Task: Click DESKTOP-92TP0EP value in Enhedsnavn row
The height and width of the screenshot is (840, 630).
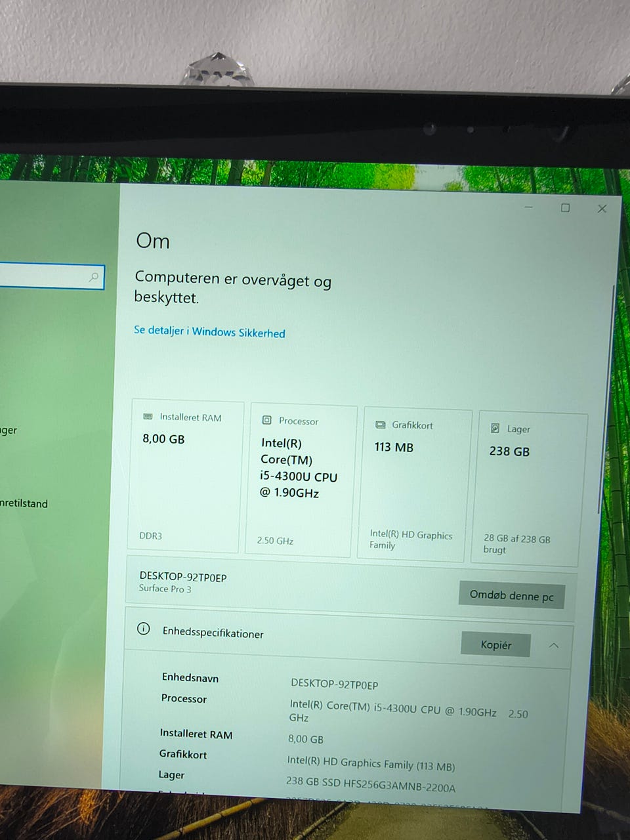Action: [334, 684]
